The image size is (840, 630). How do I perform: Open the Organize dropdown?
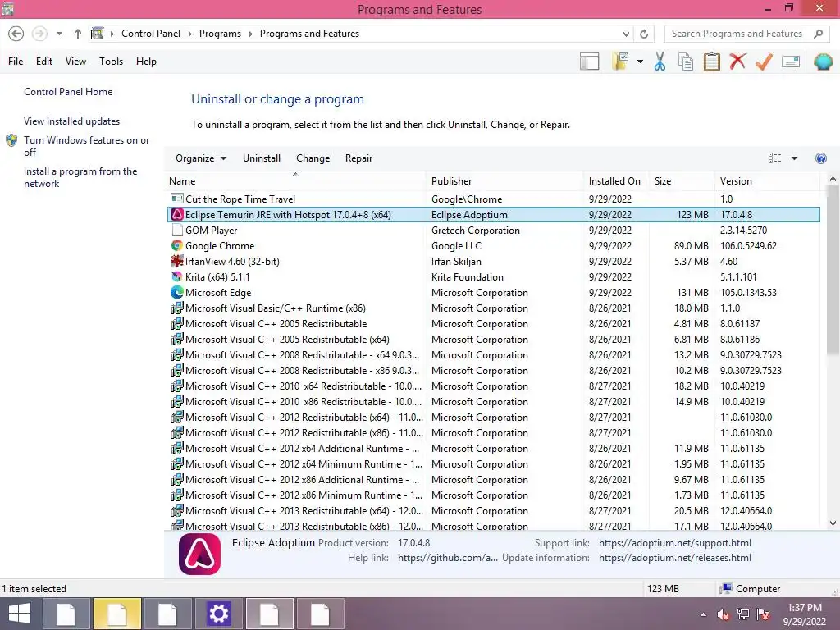coord(201,158)
